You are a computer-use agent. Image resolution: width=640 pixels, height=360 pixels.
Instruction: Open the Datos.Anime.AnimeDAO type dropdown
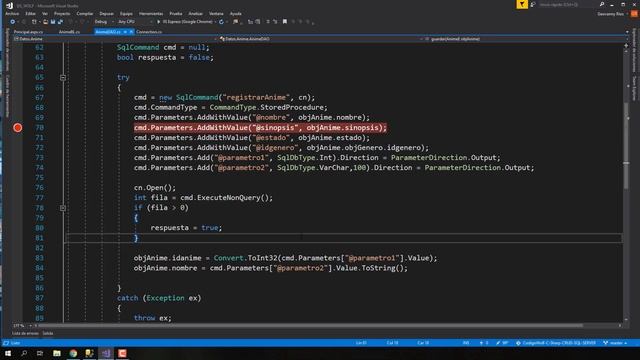(x=322, y=39)
